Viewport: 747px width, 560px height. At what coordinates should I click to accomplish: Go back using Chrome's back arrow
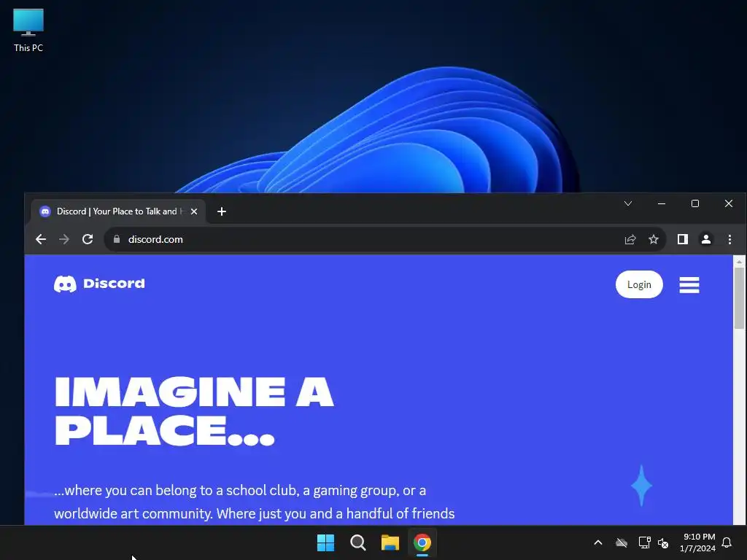tap(41, 239)
